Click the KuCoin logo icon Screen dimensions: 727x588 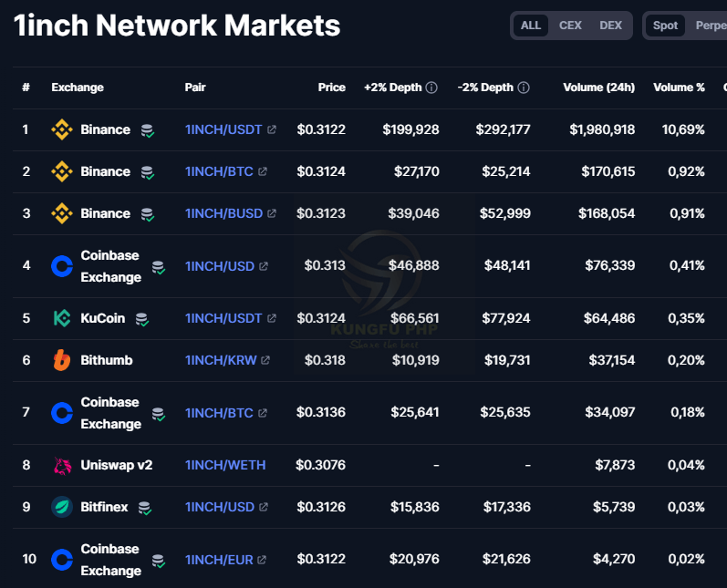[x=62, y=318]
